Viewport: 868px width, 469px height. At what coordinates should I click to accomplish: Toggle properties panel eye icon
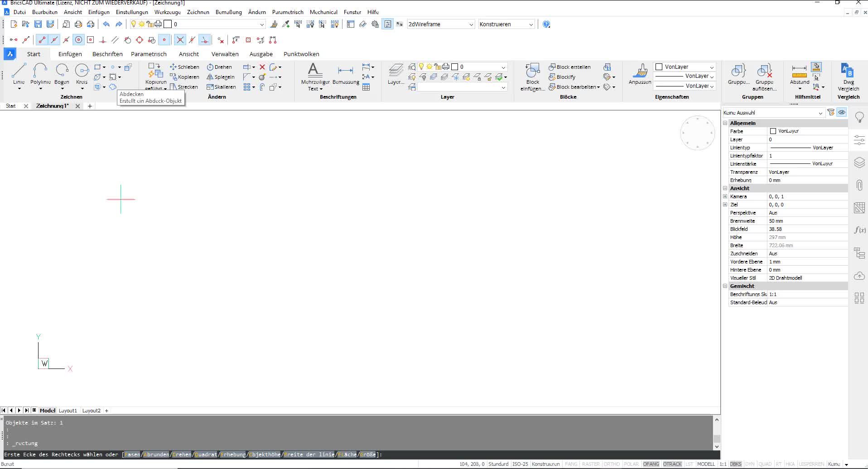[842, 112]
